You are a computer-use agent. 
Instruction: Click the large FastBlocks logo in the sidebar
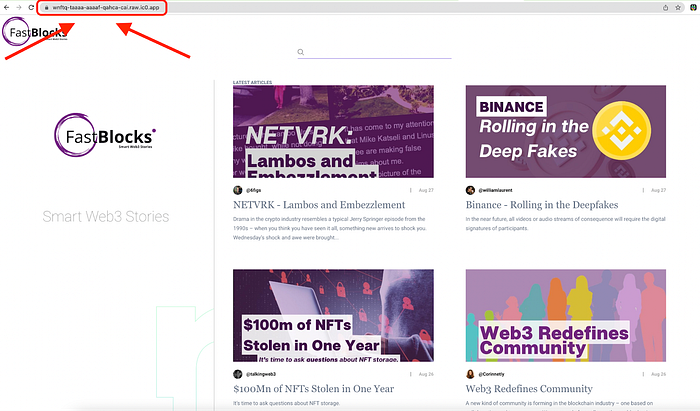pos(105,135)
